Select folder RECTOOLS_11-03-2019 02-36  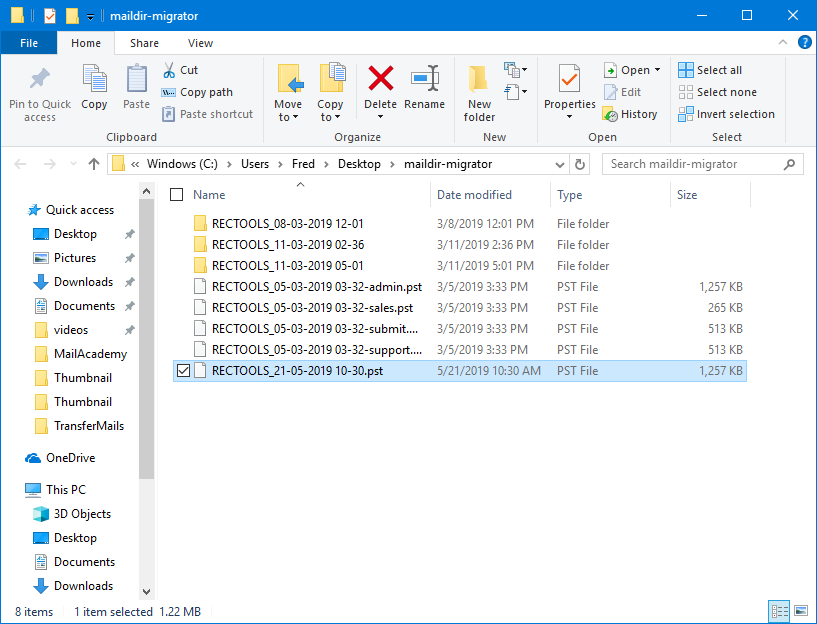288,245
